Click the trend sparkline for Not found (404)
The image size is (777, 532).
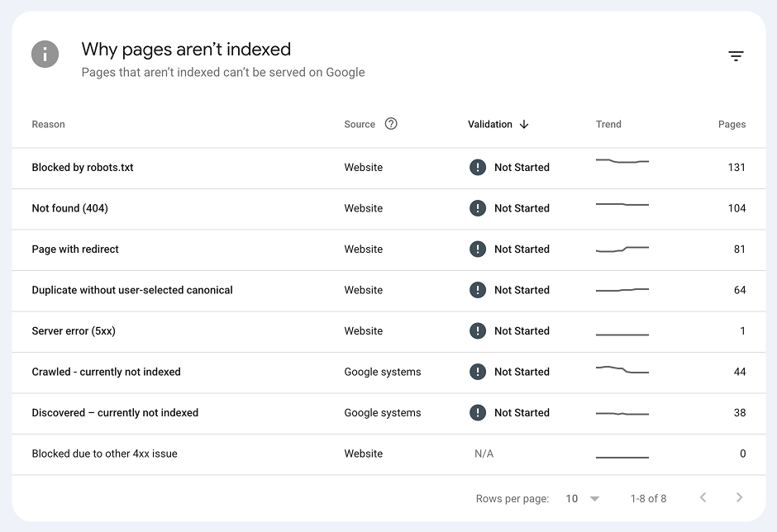pos(622,204)
